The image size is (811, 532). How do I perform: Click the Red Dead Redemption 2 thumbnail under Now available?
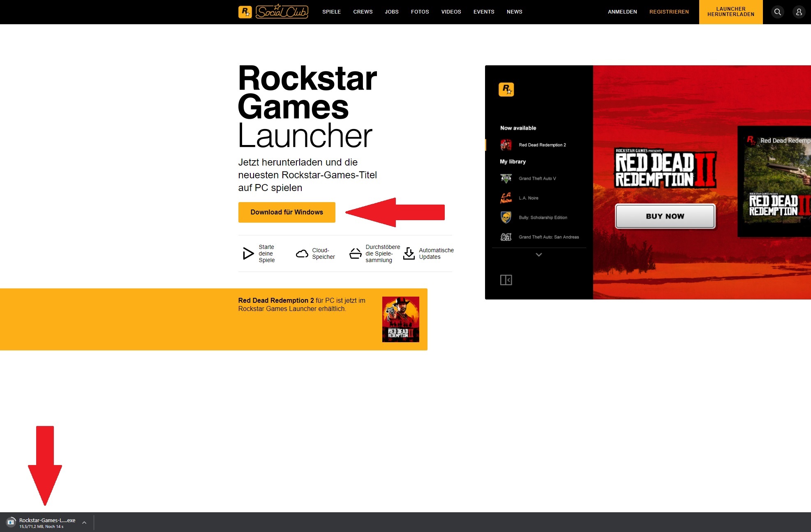[x=506, y=145]
